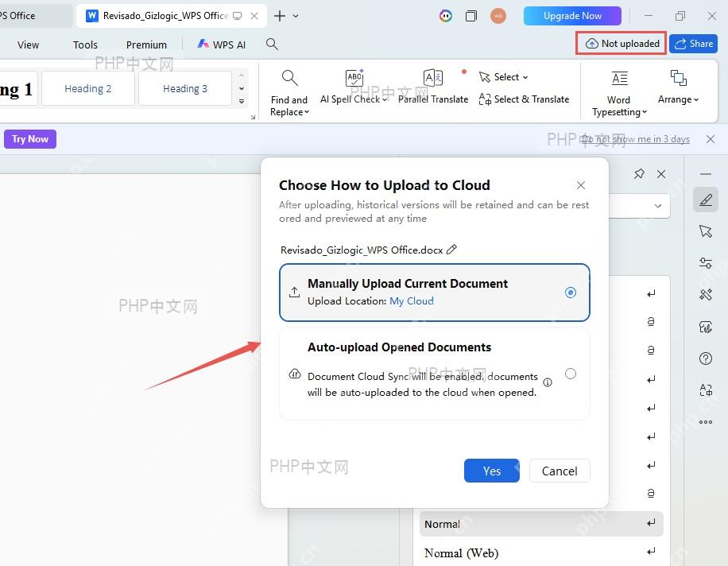This screenshot has height=566, width=728.
Task: Click the design tools icon in right sidebar
Action: pyautogui.click(x=706, y=294)
